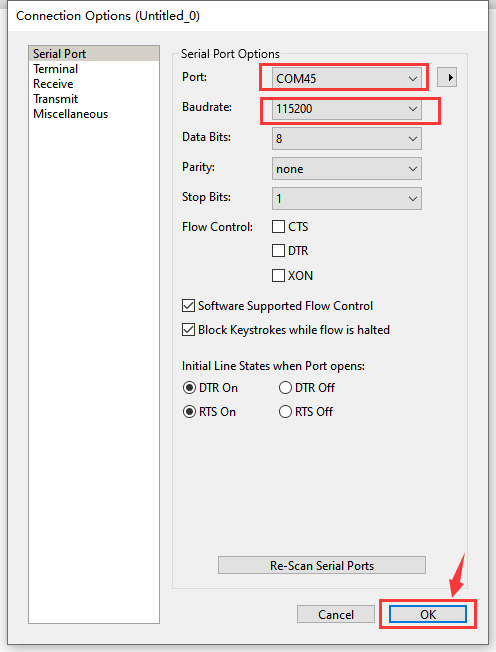Expand the Parity dropdown set to none
The width and height of the screenshot is (496, 652).
pos(347,168)
